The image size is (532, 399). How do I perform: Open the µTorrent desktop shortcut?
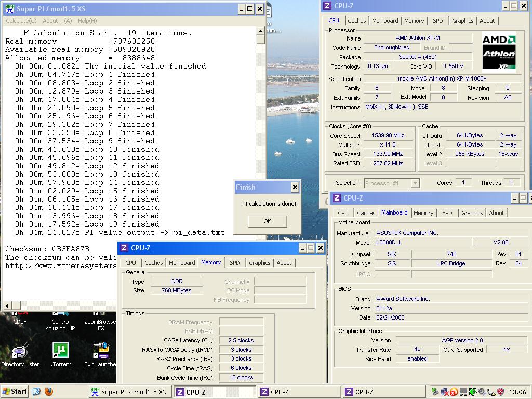pos(60,354)
